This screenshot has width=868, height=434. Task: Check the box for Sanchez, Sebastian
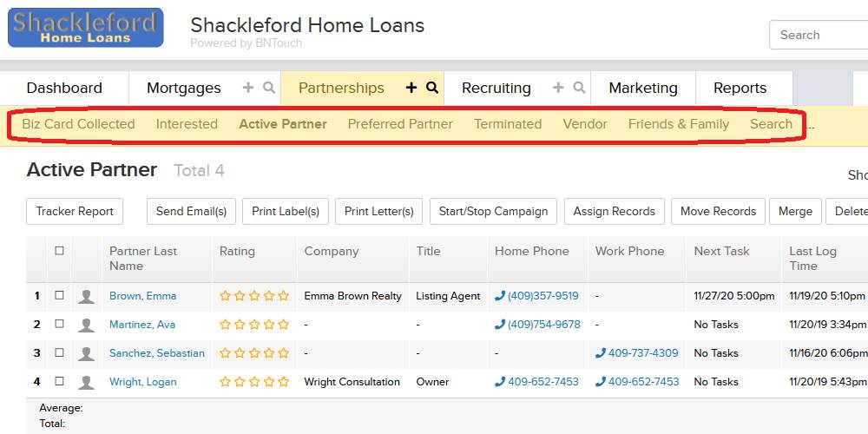[x=59, y=352]
